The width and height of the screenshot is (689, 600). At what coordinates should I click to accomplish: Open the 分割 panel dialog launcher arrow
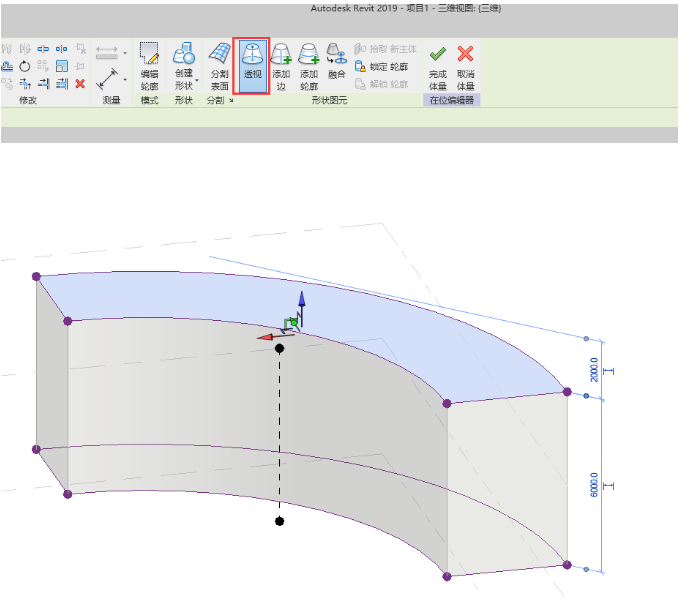point(234,102)
